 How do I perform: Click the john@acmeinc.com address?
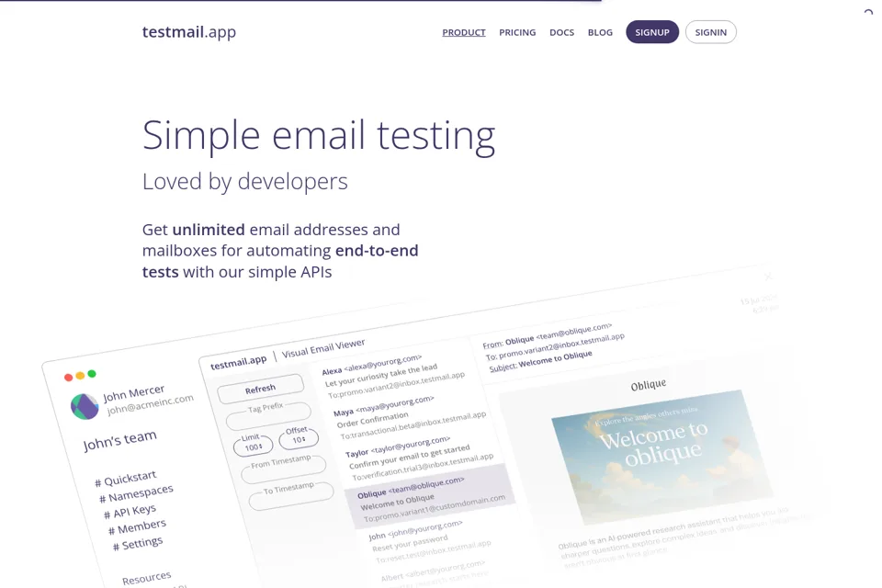[150, 404]
